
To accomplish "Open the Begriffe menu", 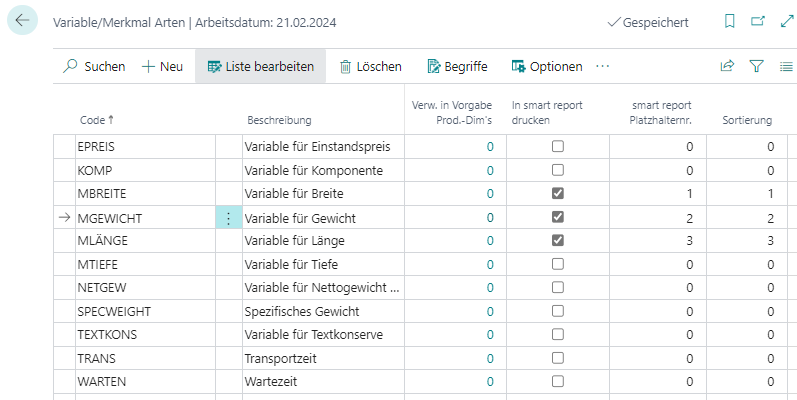I will click(457, 66).
